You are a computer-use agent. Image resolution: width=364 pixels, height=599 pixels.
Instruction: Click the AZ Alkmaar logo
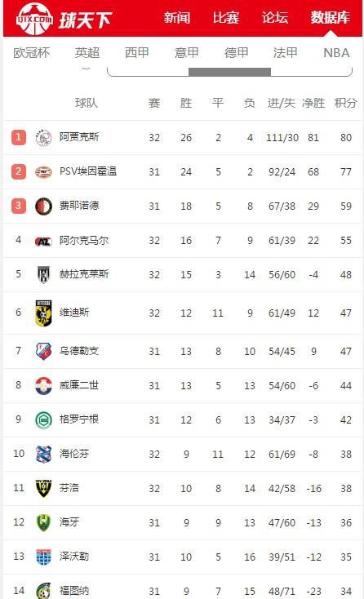pos(43,241)
